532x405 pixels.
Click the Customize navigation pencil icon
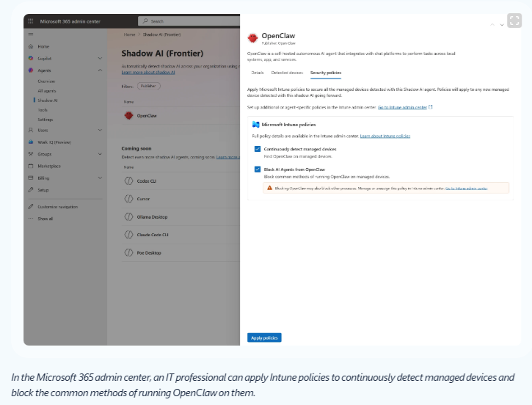pos(31,207)
